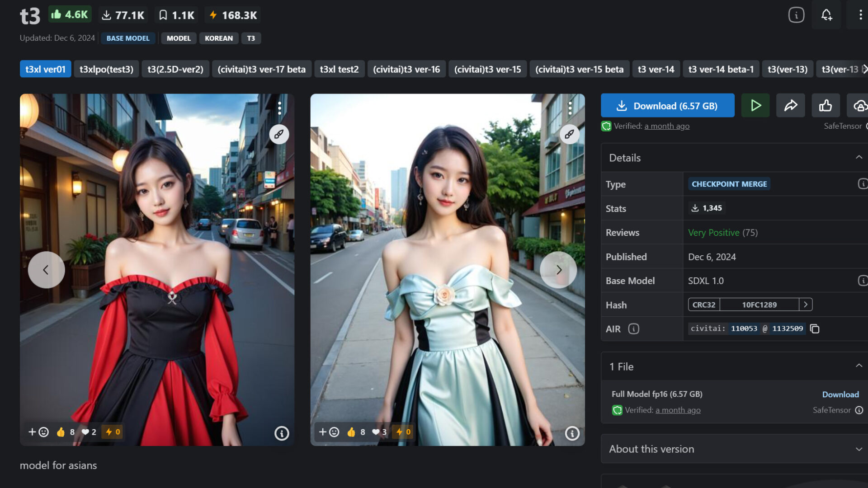This screenshot has width=868, height=488.
Task: Open three-dot menu on first image
Action: (x=279, y=108)
